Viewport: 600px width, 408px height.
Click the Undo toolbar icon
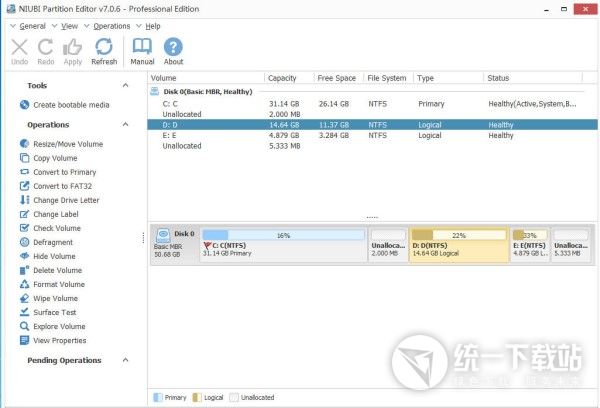pos(19,47)
